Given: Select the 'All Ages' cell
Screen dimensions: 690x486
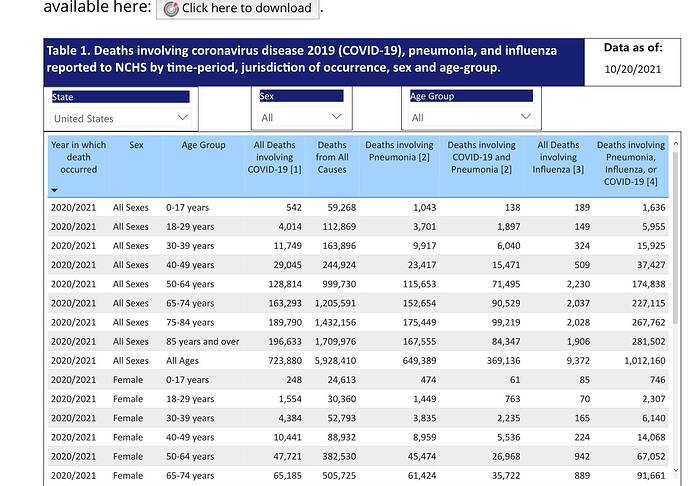Looking at the screenshot, I should coord(182,361).
